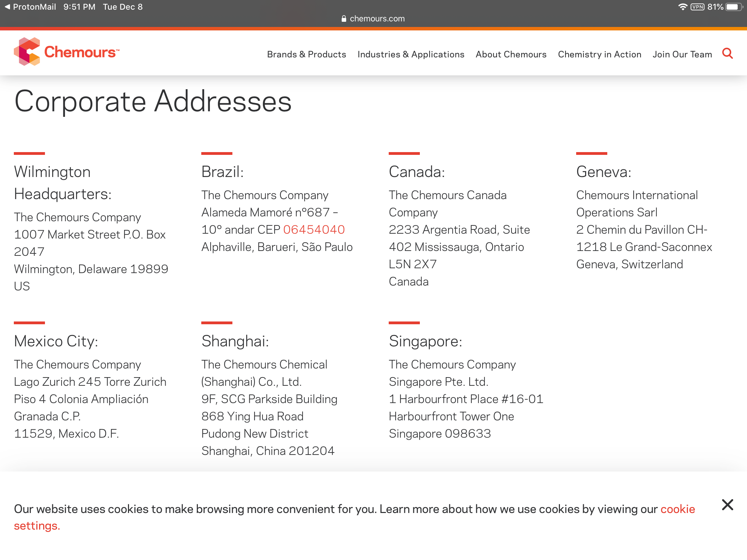Screen dimensions: 747x560
Task: Click 'Lago Zurich 245 Torre Zurich' line
Action: pyautogui.click(x=90, y=382)
